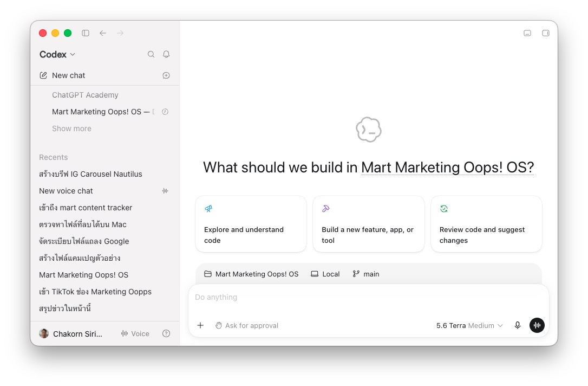Go back with the left arrow
This screenshot has height=386, width=588.
[103, 33]
